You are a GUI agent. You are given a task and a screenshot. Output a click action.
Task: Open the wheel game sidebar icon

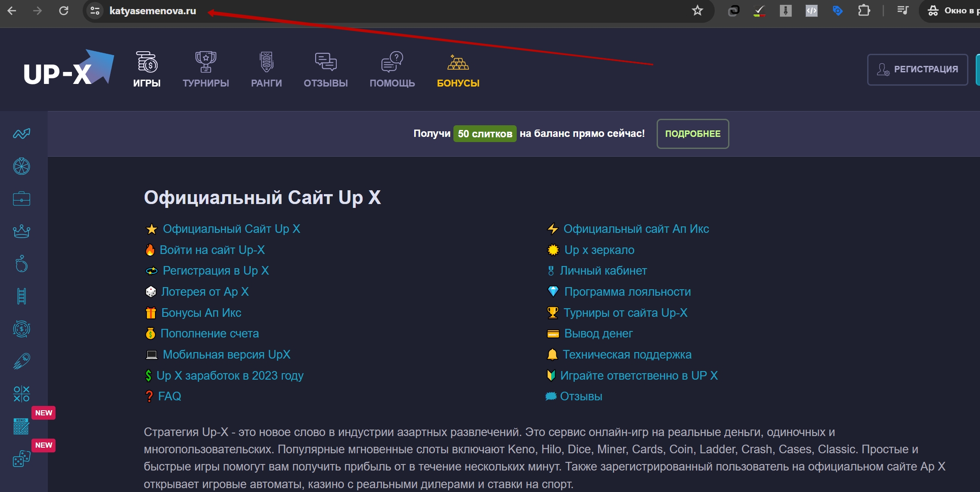click(22, 167)
